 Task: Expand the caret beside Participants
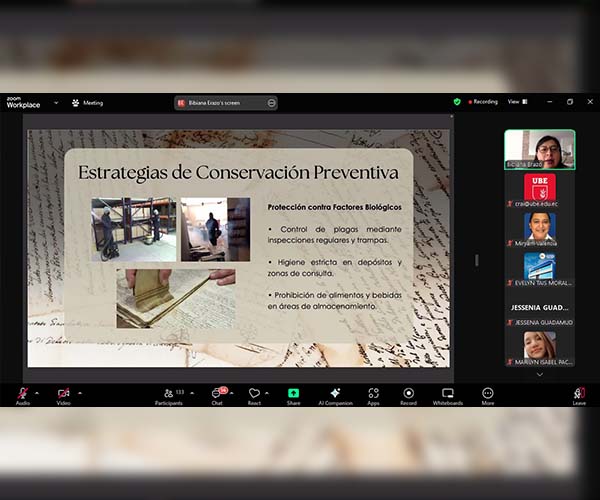click(x=192, y=393)
